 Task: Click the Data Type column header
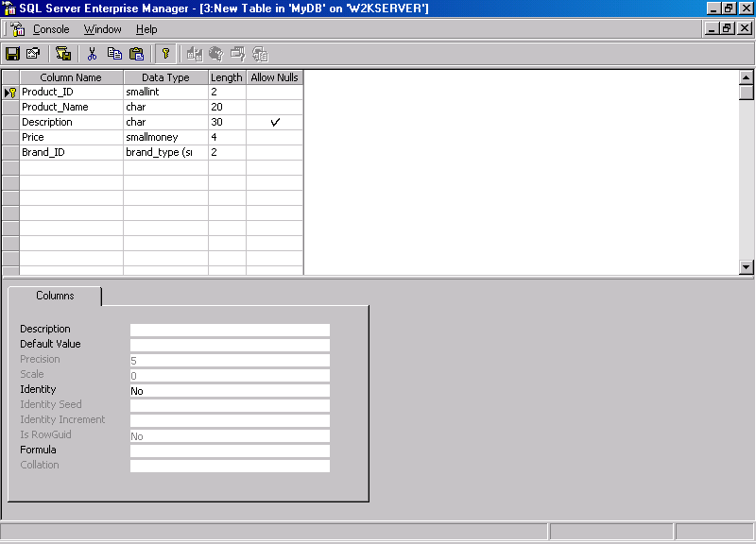point(166,77)
